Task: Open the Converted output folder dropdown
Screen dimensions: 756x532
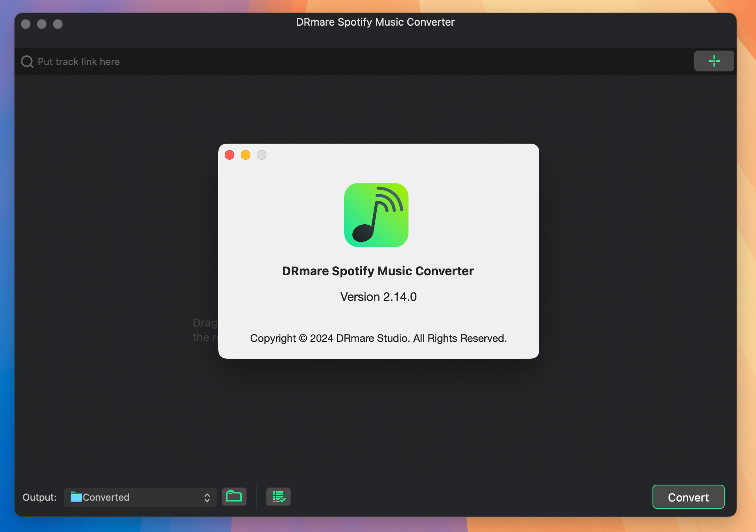Action: [x=140, y=497]
